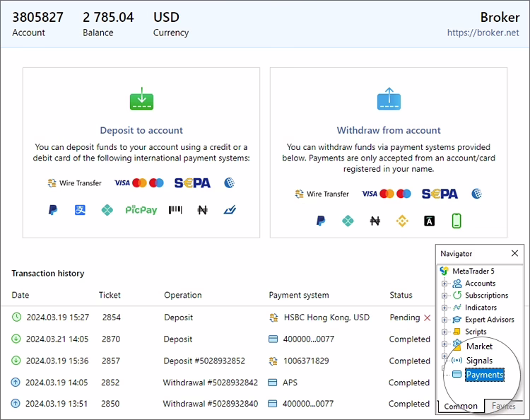This screenshot has height=420, width=530.
Task: Expand the Expert Advisors tree node
Action: tap(444, 320)
